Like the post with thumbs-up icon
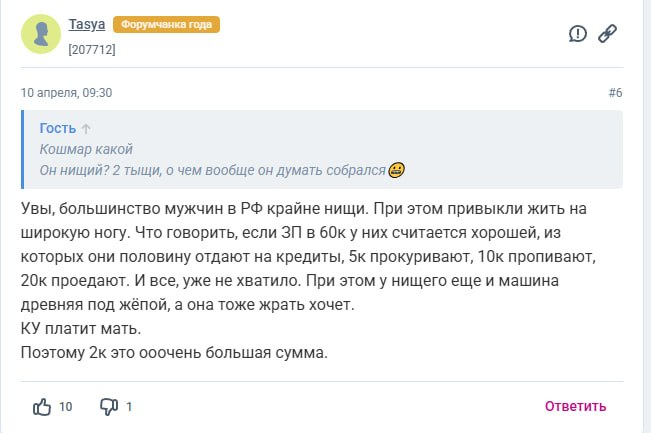This screenshot has height=433, width=651. pyautogui.click(x=42, y=407)
